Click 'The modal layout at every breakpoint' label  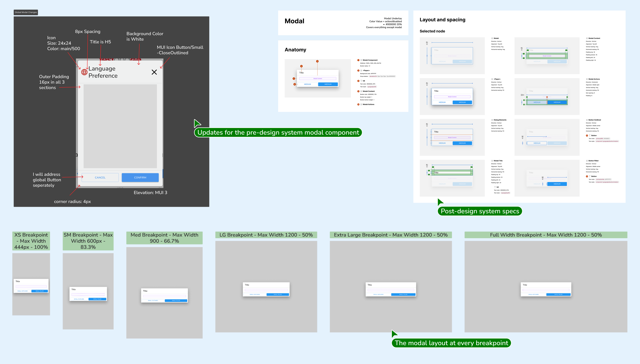(451, 343)
